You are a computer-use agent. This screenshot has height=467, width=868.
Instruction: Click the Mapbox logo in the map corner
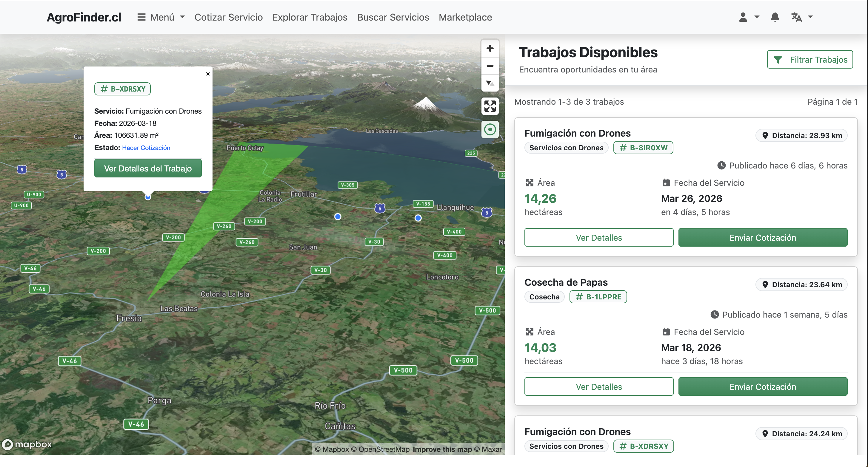click(x=27, y=444)
